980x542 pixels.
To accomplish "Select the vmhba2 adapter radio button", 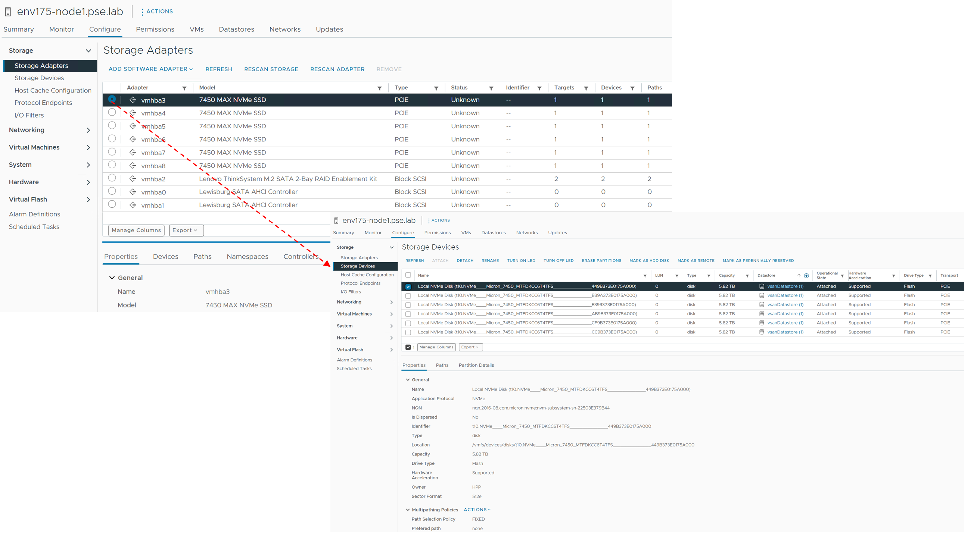I will coord(112,178).
